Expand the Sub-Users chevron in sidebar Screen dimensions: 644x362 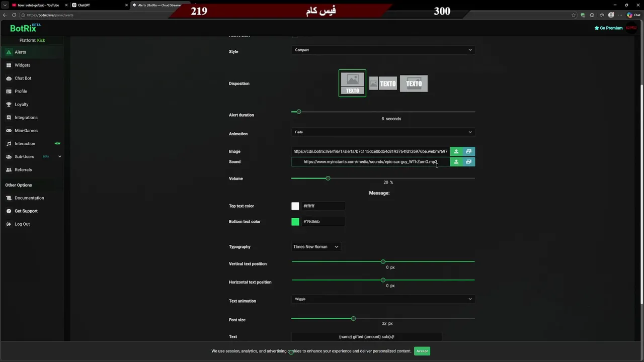pyautogui.click(x=60, y=157)
